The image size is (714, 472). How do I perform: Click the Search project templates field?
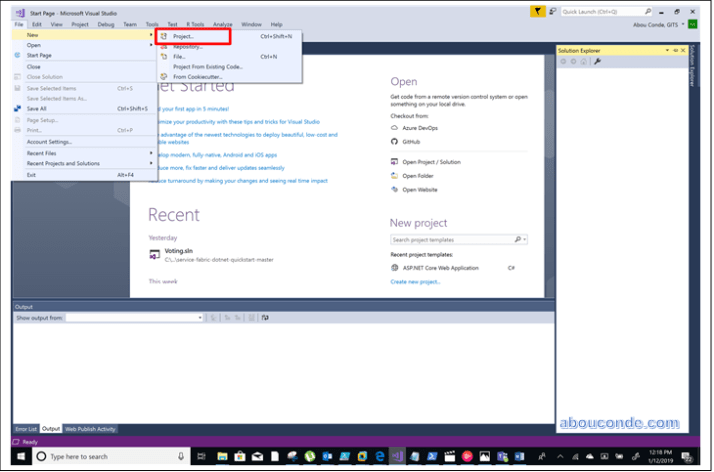453,240
